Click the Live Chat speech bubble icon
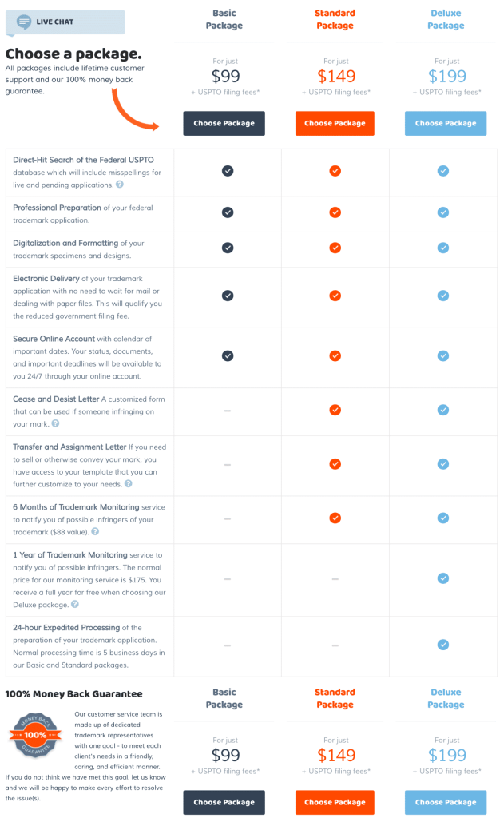 click(25, 22)
